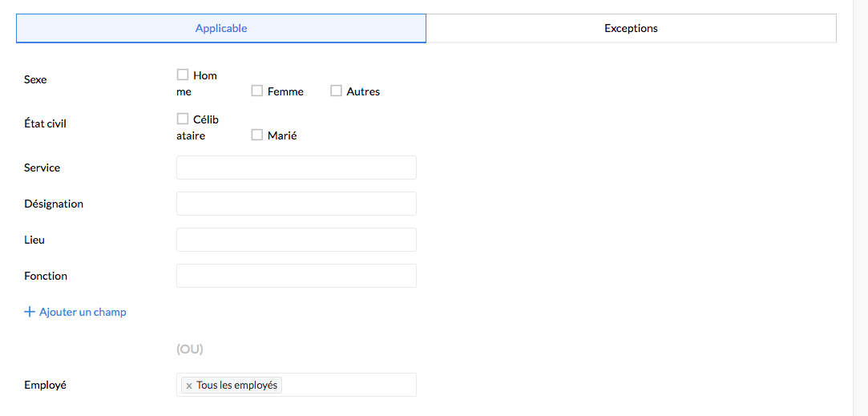This screenshot has width=868, height=416.
Task: Click the État civil label
Action: pyautogui.click(x=46, y=123)
